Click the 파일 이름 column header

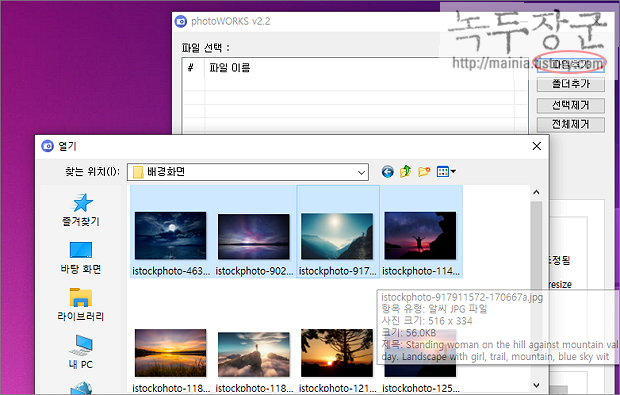click(x=230, y=68)
